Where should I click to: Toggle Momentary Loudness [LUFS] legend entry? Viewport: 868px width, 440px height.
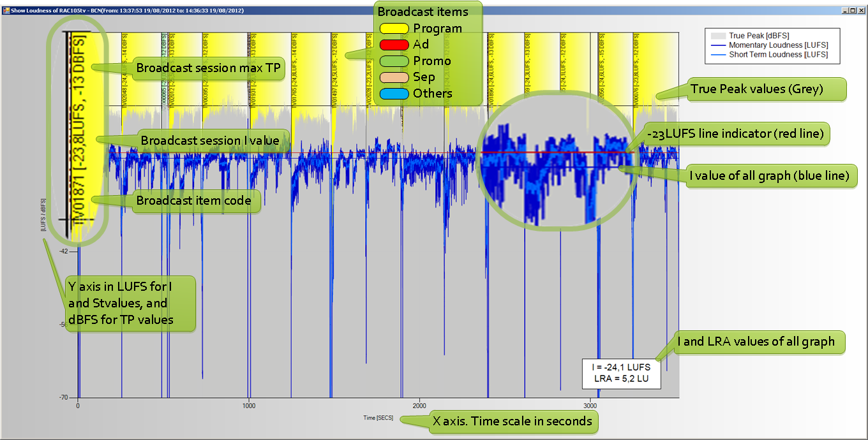pyautogui.click(x=771, y=45)
